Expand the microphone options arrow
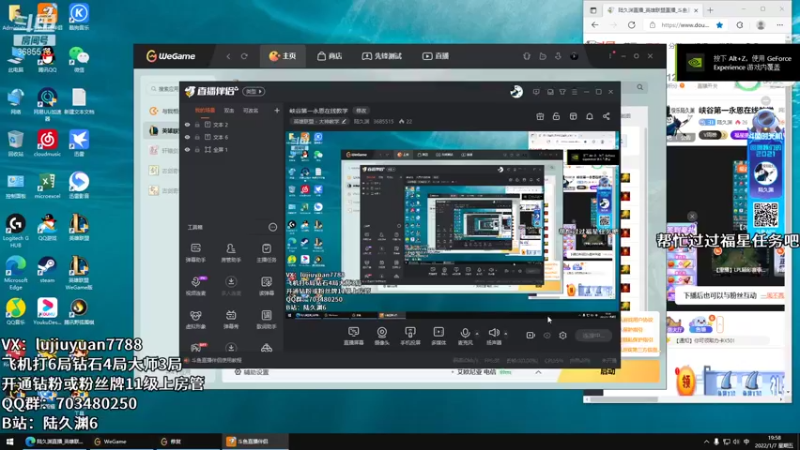This screenshot has height=450, width=800. 477,334
